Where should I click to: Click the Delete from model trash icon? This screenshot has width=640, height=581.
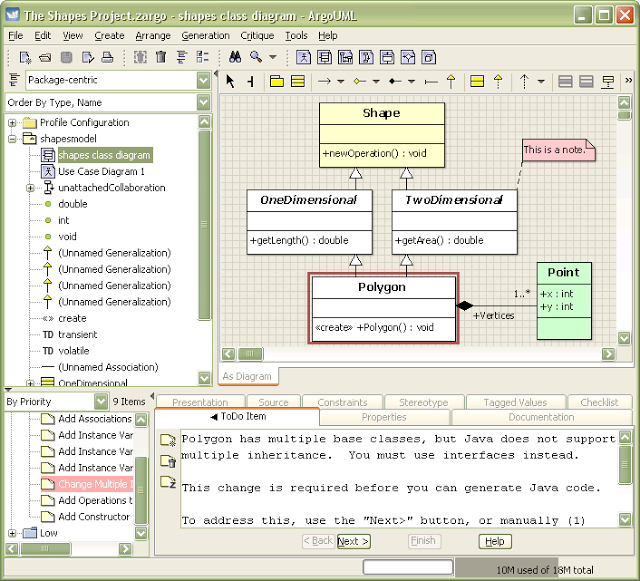pyautogui.click(x=161, y=57)
